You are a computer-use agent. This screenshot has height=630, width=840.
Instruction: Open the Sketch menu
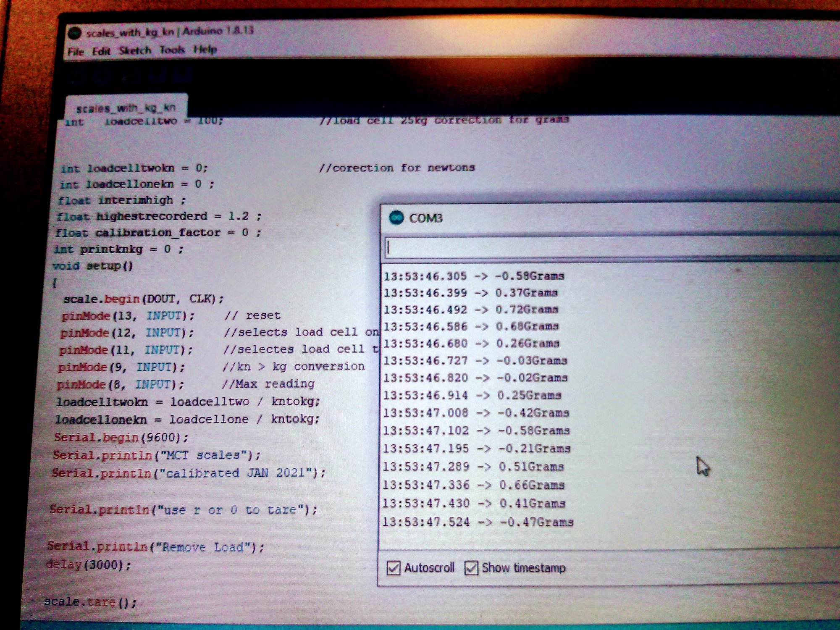pos(135,50)
